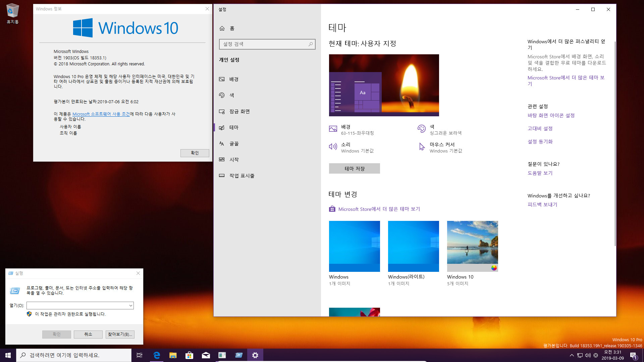
Task: Select the Fonts icon in sidebar
Action: [222, 144]
